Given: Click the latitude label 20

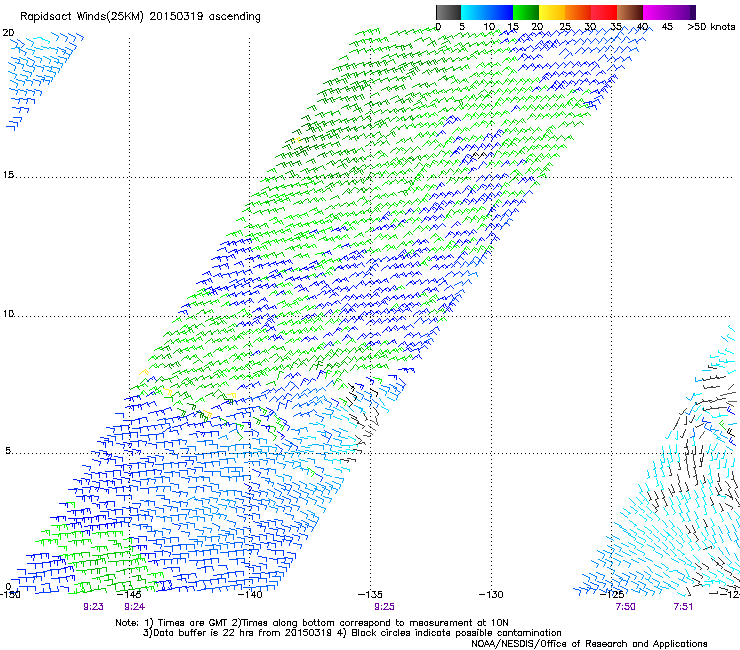Looking at the screenshot, I should (x=8, y=33).
